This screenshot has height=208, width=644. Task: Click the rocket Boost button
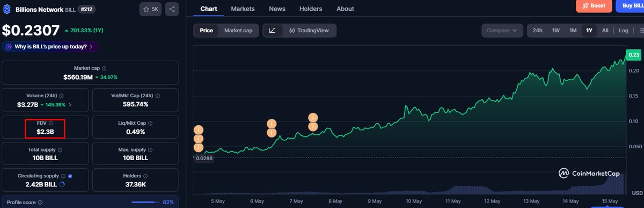tap(594, 6)
